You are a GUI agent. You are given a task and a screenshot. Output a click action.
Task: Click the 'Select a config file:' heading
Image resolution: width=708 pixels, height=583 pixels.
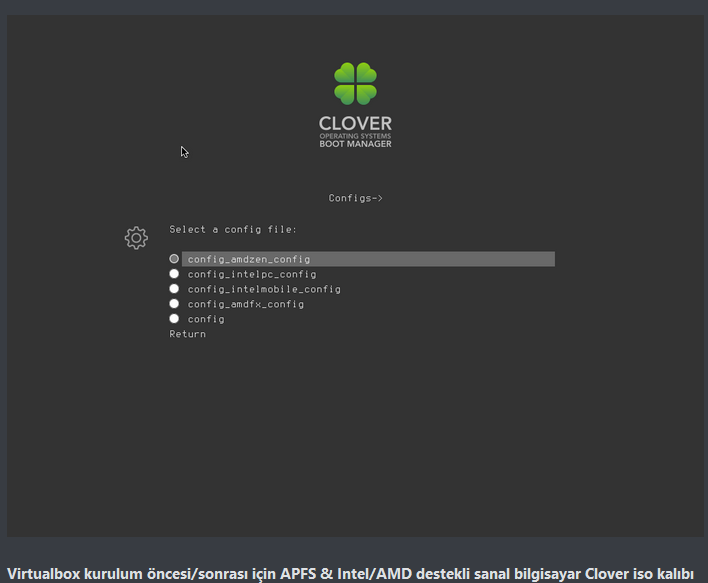pyautogui.click(x=233, y=229)
